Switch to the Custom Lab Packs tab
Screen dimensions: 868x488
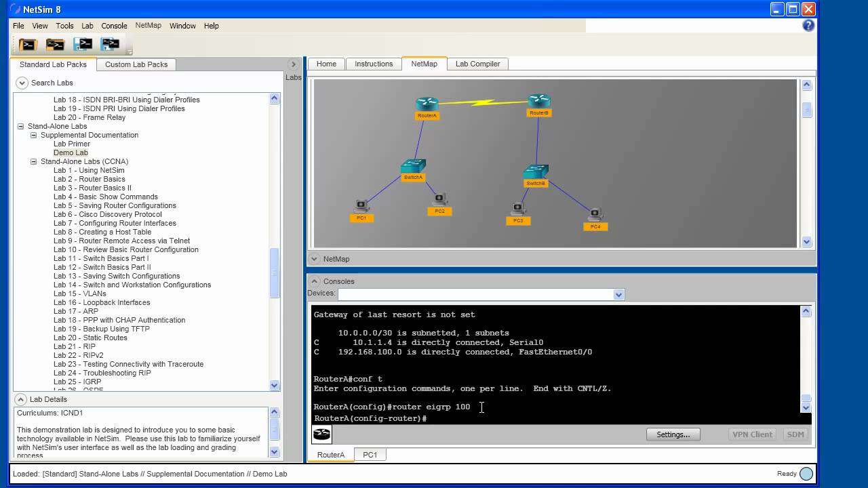point(136,64)
